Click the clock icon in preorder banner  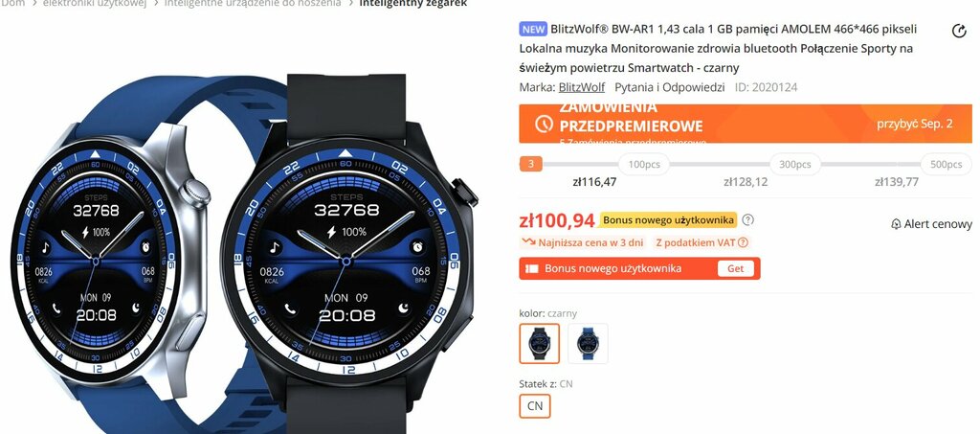(544, 124)
